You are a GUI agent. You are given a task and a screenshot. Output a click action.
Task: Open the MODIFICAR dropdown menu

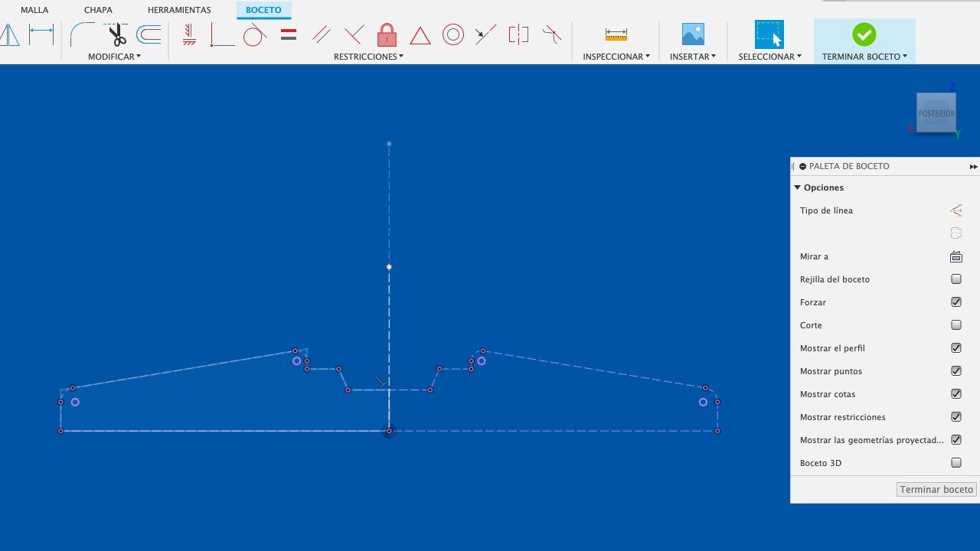114,57
